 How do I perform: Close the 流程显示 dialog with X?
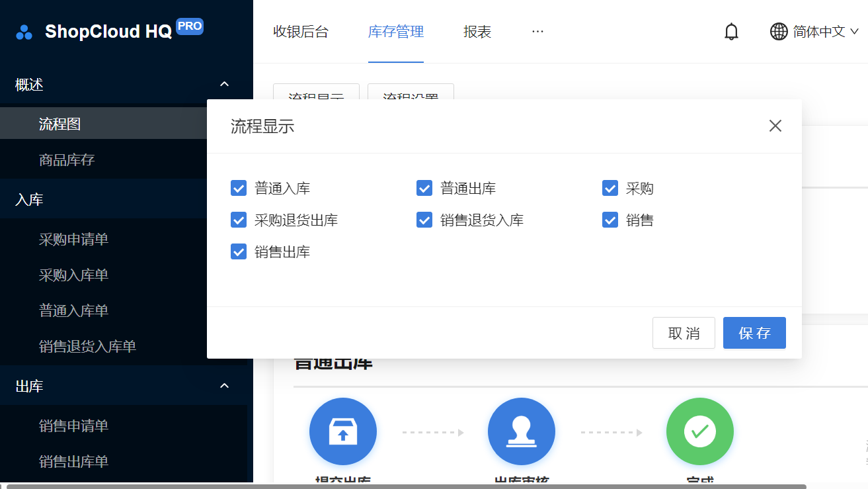[x=775, y=126]
